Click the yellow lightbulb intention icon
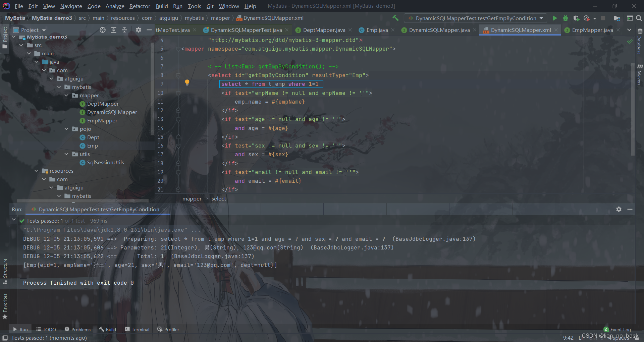 tap(187, 82)
